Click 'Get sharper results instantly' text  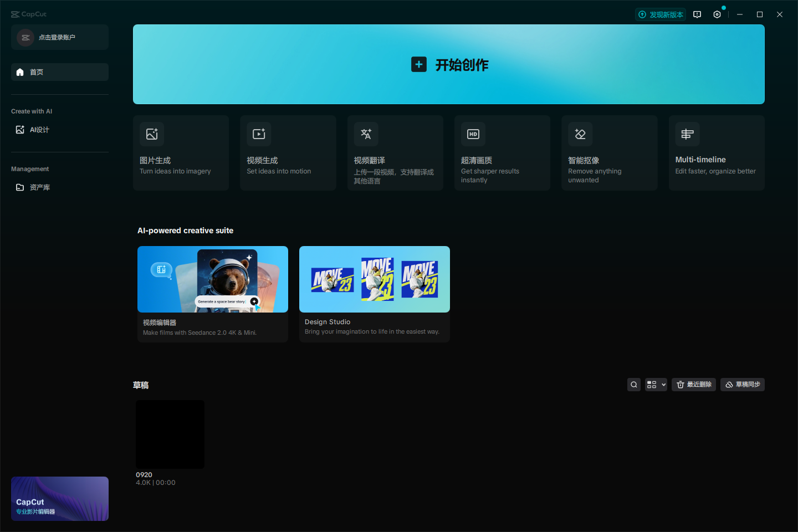[x=490, y=176]
